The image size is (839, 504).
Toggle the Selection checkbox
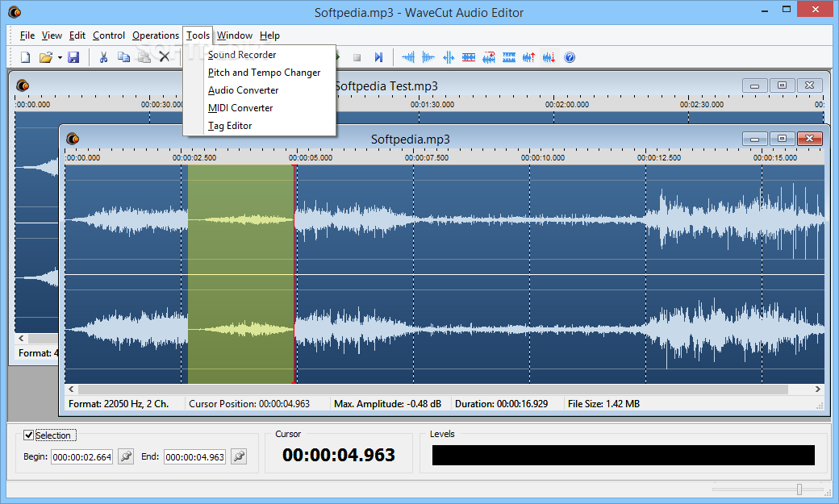click(x=28, y=435)
